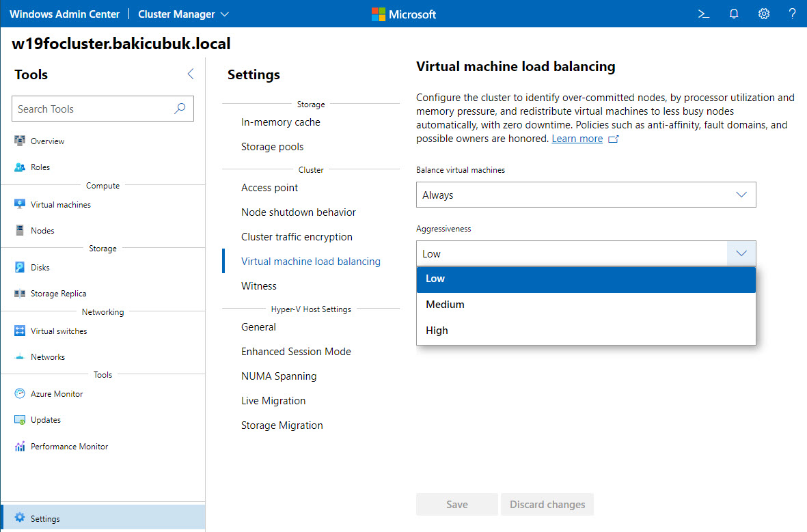
Task: Open Storage pools settings
Action: click(272, 147)
